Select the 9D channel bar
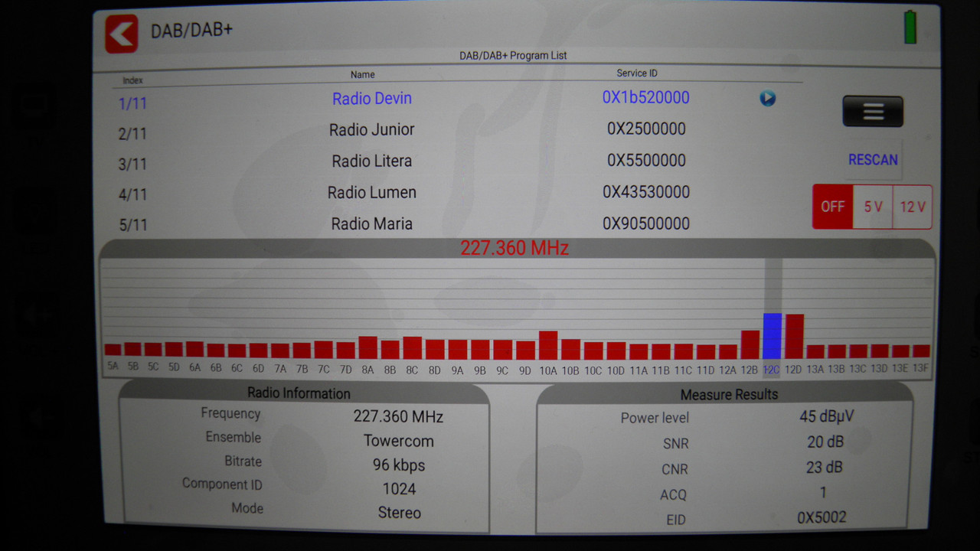The width and height of the screenshot is (980, 551). click(x=525, y=350)
